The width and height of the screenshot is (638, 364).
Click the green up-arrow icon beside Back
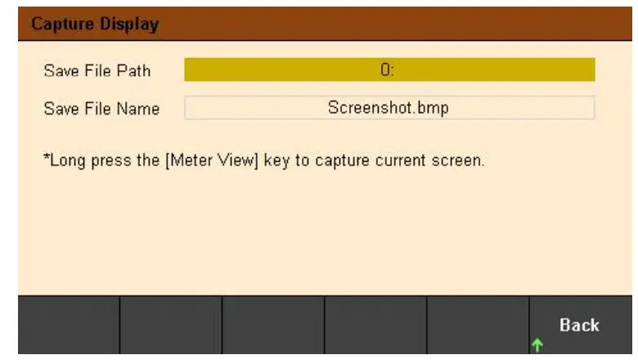coord(537,346)
